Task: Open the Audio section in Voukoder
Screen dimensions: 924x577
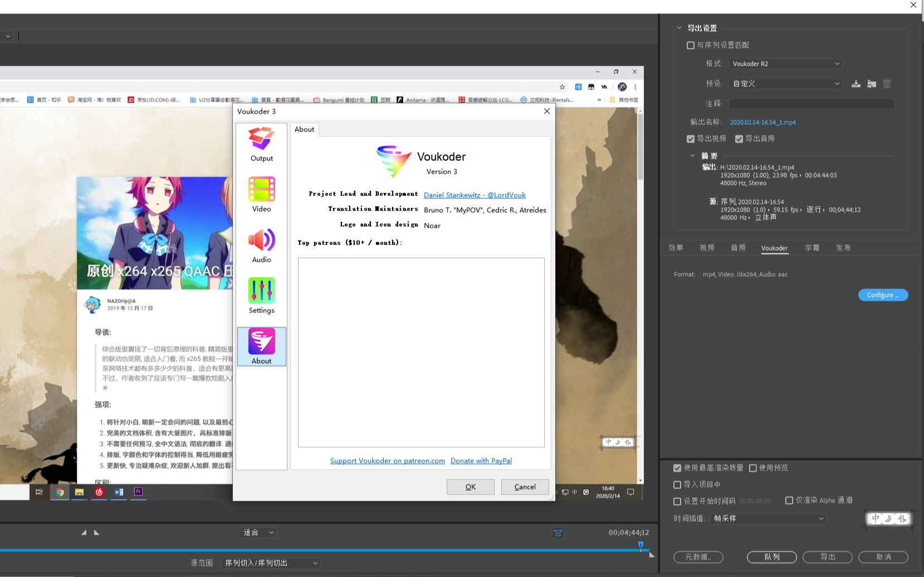Action: [261, 246]
